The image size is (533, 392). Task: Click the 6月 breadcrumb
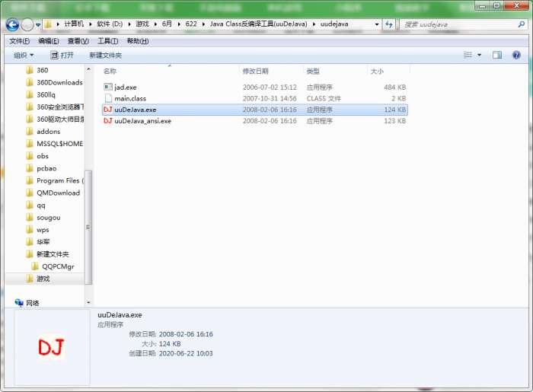tap(167, 24)
